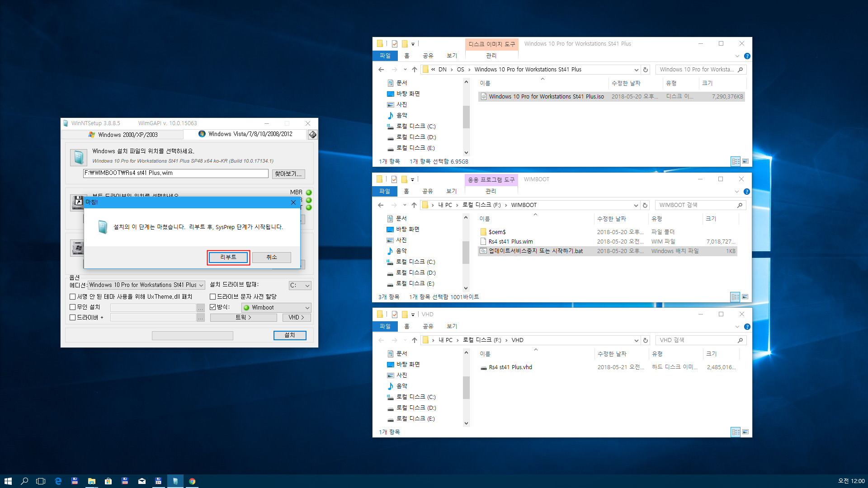Open the 응용 프로그램 도구 ribbon tab
This screenshot has width=868, height=488.
(491, 180)
